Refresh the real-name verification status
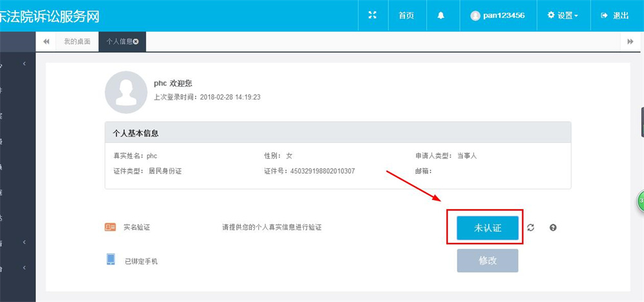The width and height of the screenshot is (644, 302). point(531,228)
